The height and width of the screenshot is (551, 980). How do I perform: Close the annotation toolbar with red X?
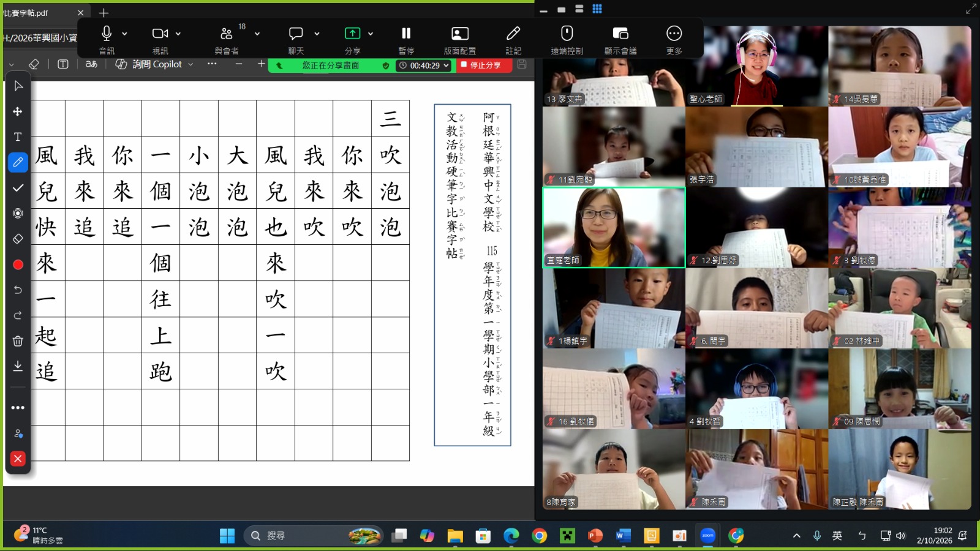click(x=18, y=459)
